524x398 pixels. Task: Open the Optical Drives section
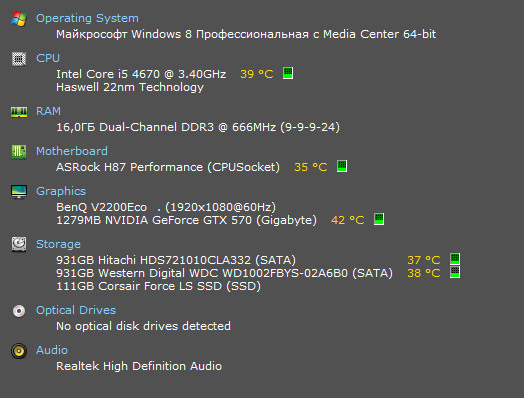(76, 310)
